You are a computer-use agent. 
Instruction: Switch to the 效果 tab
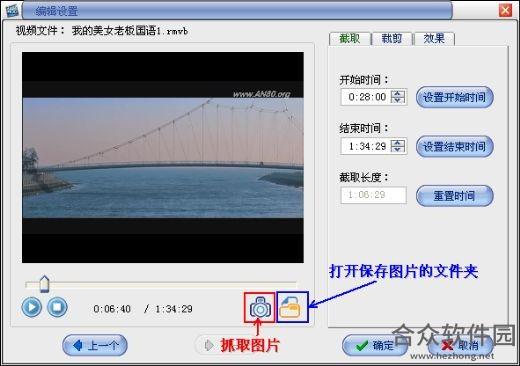tap(434, 39)
